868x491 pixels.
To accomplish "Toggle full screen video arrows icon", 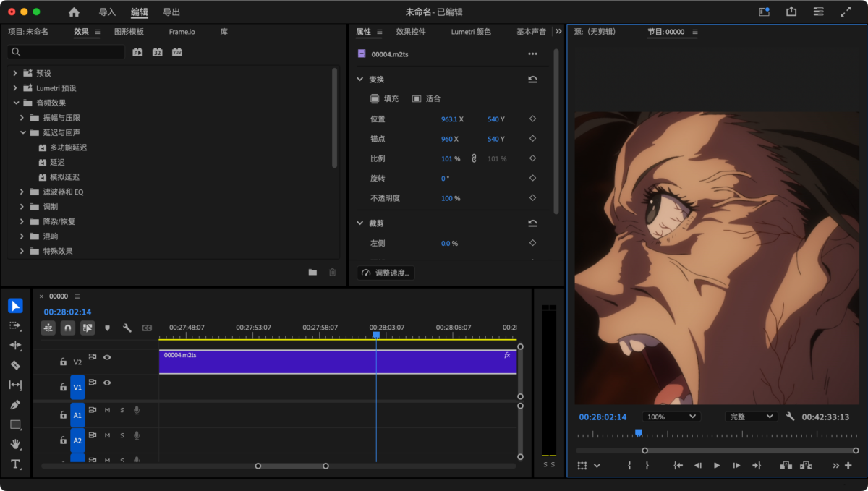I will coord(846,12).
